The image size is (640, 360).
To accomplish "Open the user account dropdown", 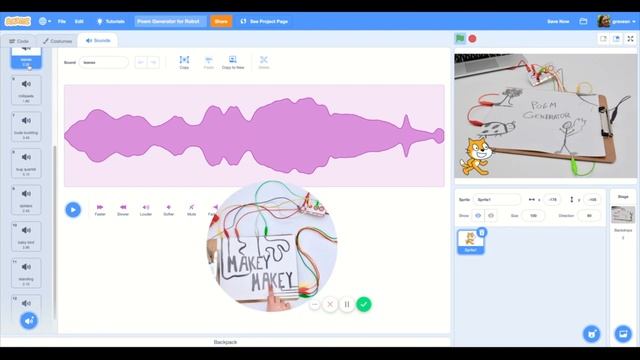I will (x=616, y=21).
